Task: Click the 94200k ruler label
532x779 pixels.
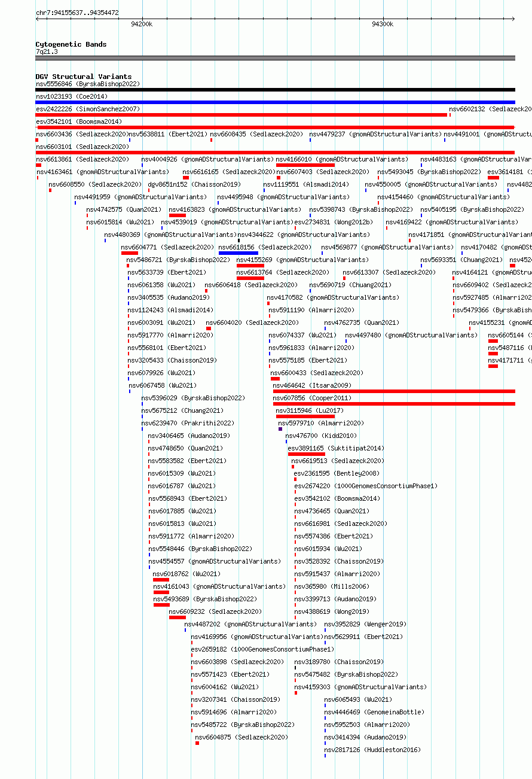Action: click(142, 24)
